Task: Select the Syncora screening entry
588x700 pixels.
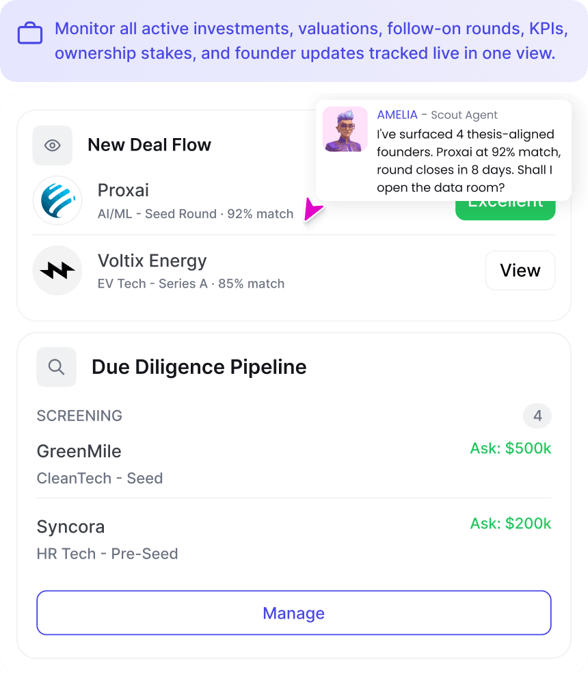Action: [x=294, y=539]
